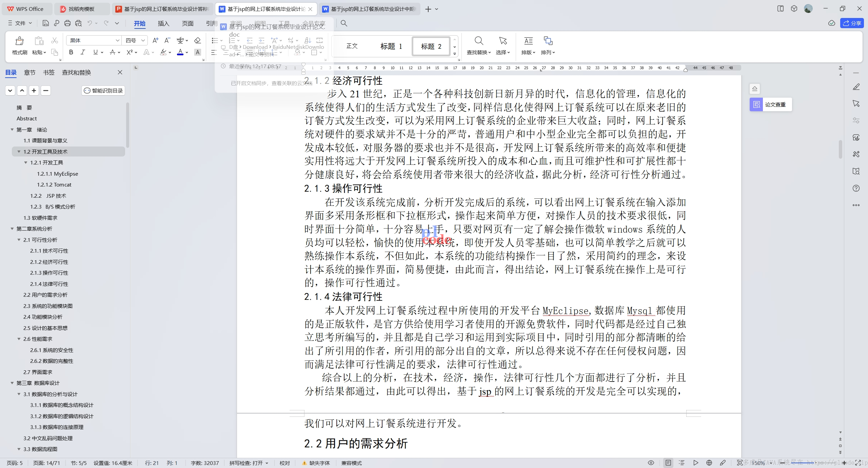Open the 查找和替换 navigation tab
Viewport: 868px width, 468px height.
(x=76, y=72)
